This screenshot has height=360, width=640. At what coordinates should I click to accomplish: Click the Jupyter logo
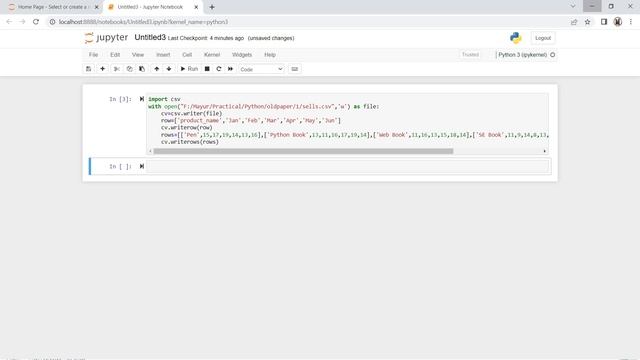tap(107, 38)
